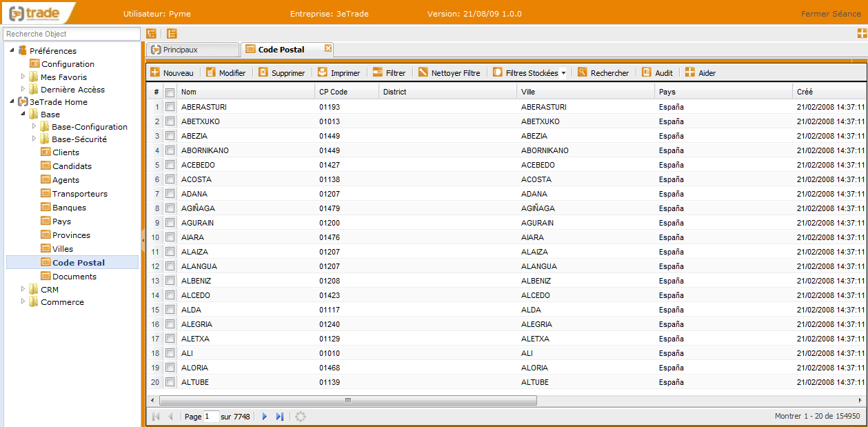The height and width of the screenshot is (427, 868).
Task: Check the ABERASTURI row checkbox
Action: pos(170,107)
